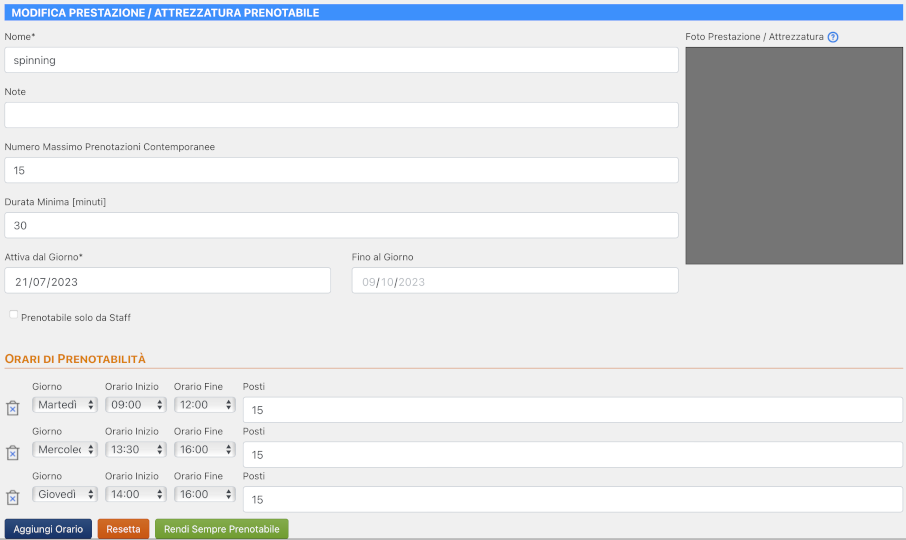
Task: Open the Mercoledì day dropdown
Action: coord(65,450)
